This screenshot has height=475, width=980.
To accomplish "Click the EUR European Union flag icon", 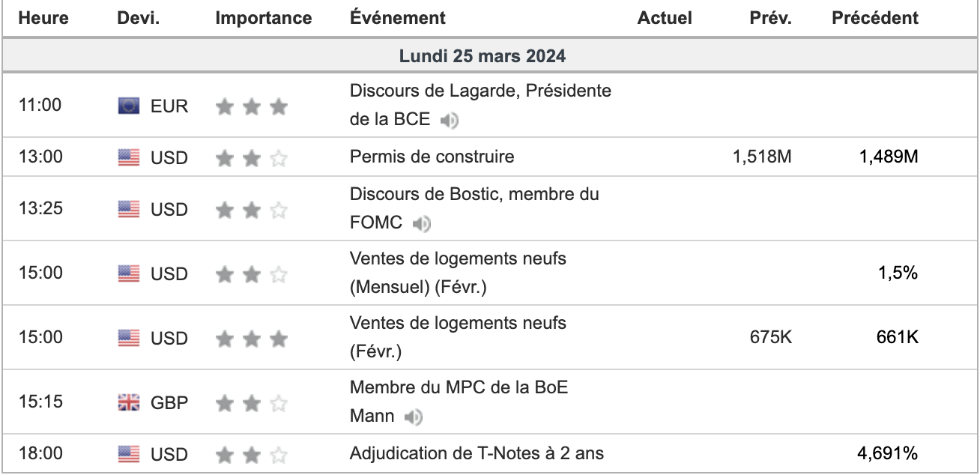I will [x=129, y=106].
